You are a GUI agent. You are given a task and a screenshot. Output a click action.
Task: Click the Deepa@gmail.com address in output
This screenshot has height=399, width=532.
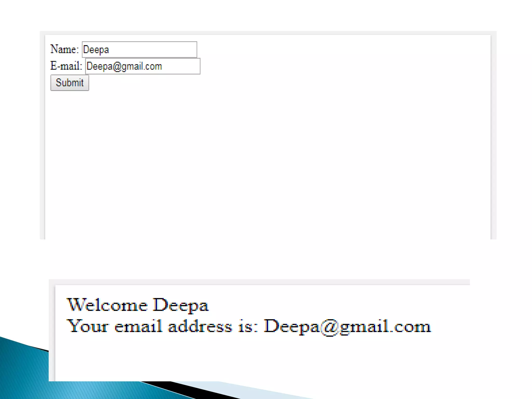347,326
